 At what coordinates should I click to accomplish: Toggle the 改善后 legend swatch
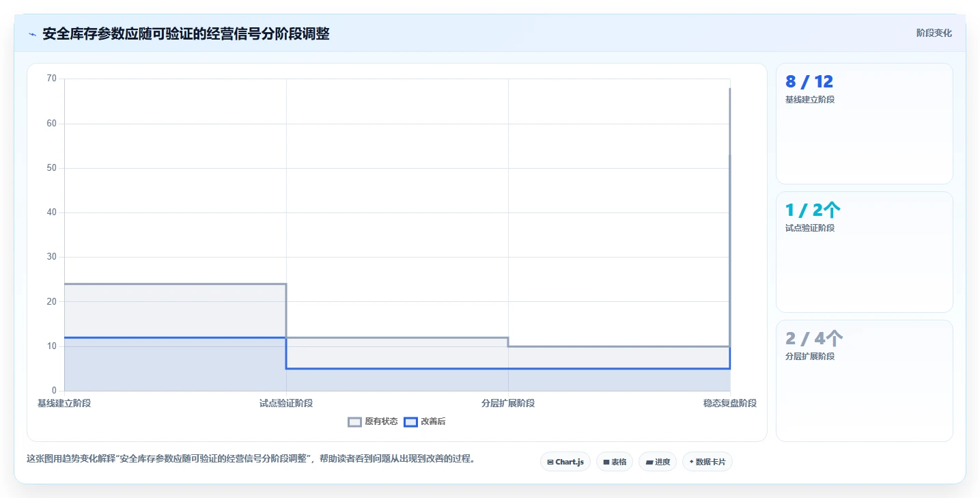pos(410,421)
